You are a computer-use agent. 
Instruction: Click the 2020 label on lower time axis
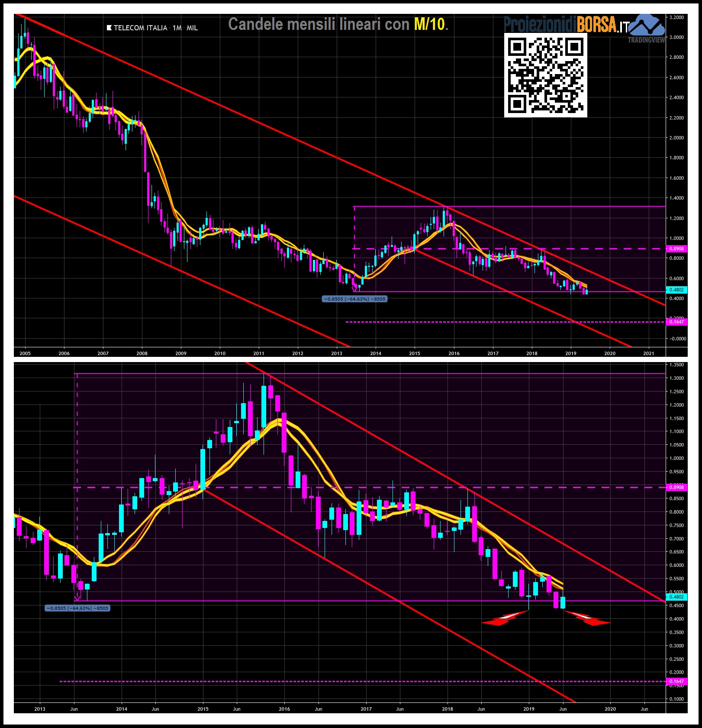(610, 709)
